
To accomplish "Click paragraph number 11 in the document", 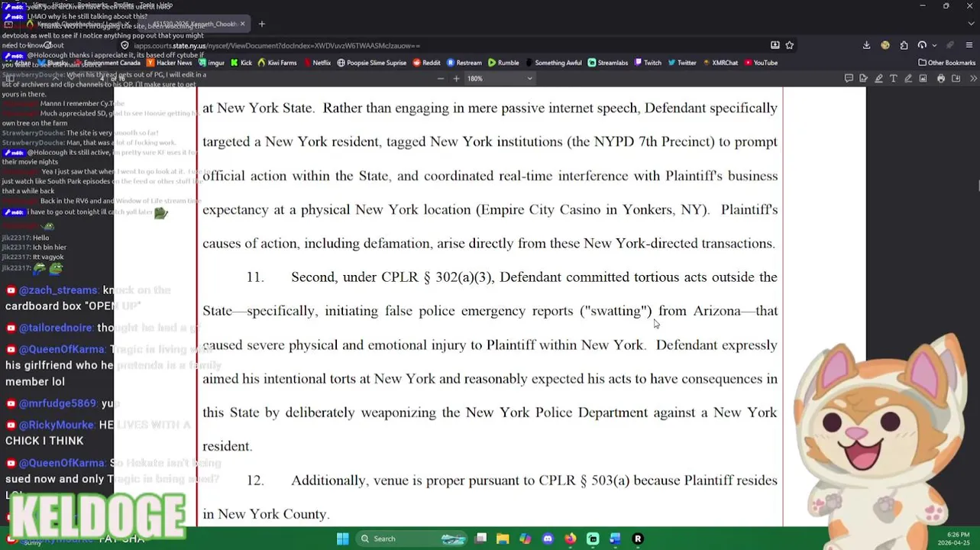I will (254, 277).
